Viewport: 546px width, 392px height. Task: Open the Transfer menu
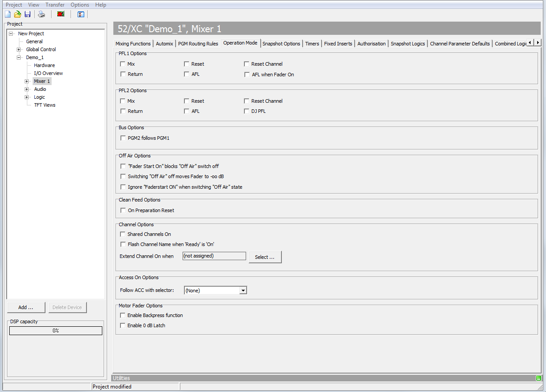pyautogui.click(x=55, y=4)
